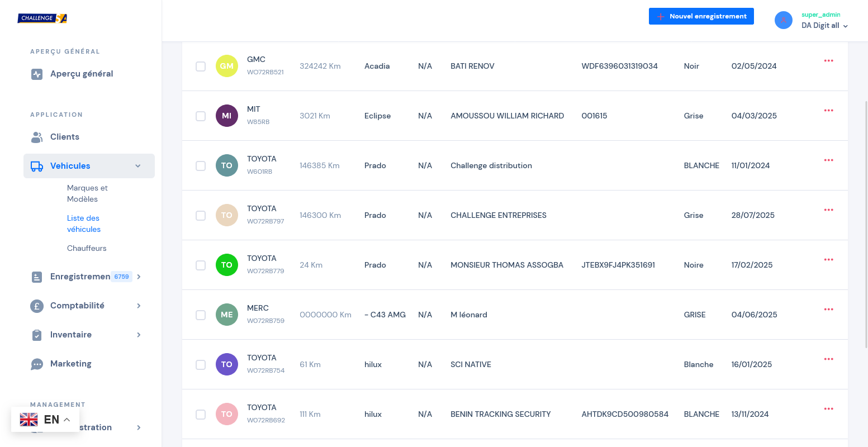Viewport: 868px width, 447px height.
Task: Select the MIT Eclipse row checkbox
Action: click(x=201, y=116)
